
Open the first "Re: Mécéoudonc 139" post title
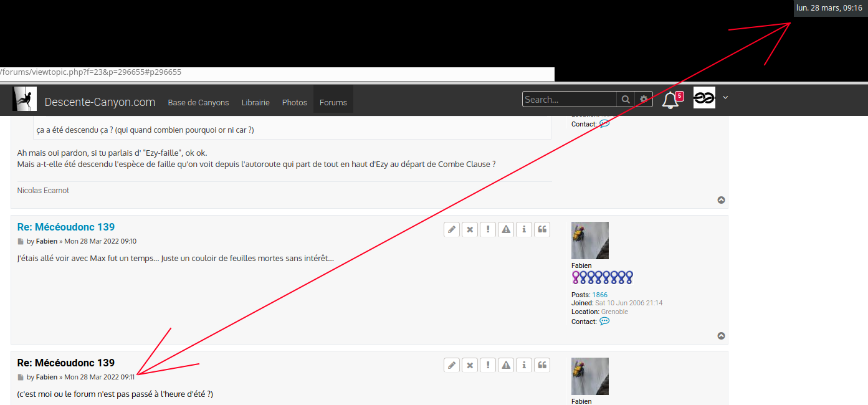66,227
